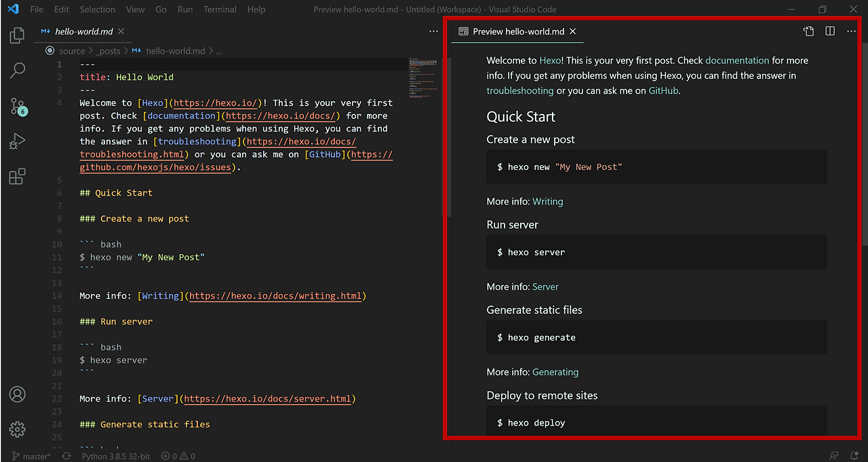Click the master branch status bar item
The image size is (868, 462).
tap(31, 456)
